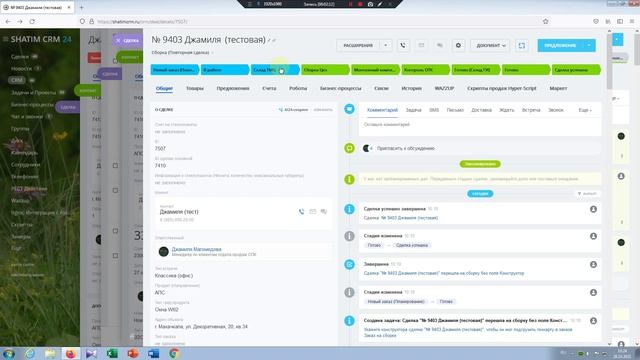Image resolution: width=640 pixels, height=360 pixels.
Task: Message contact Джамиля (тест) via chat icon
Action: (324, 211)
